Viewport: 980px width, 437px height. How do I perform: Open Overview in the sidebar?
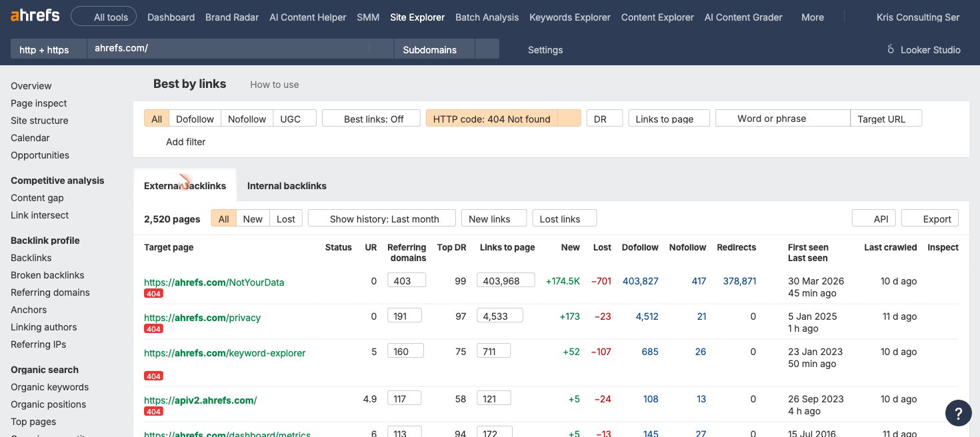pyautogui.click(x=31, y=86)
